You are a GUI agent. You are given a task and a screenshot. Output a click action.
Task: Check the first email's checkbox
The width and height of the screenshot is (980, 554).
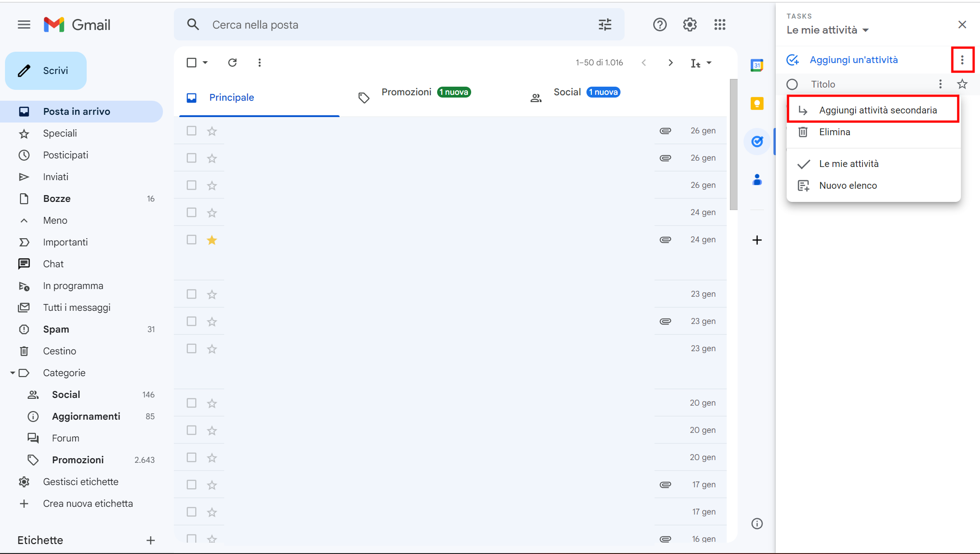192,131
